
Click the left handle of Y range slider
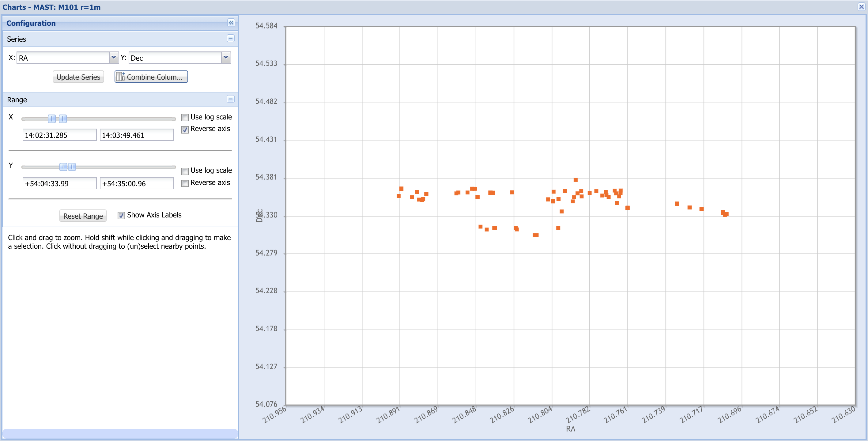coord(63,167)
